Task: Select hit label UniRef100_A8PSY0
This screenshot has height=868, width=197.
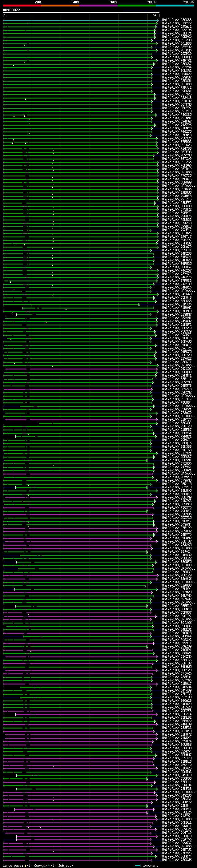Action: (x=177, y=328)
